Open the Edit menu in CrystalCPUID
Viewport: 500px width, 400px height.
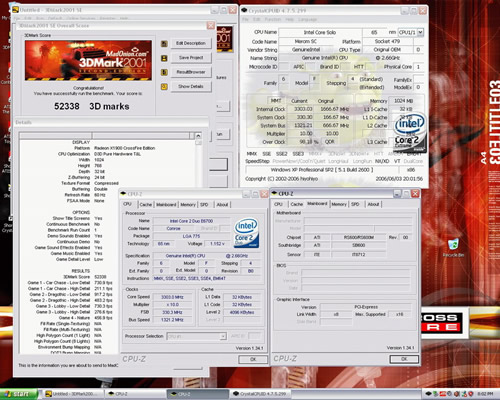point(257,20)
